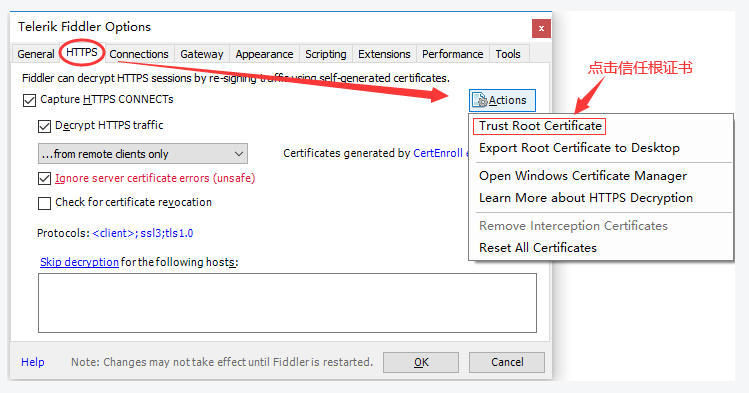749x393 pixels.
Task: Click the Skip decryption link
Action: [x=79, y=262]
